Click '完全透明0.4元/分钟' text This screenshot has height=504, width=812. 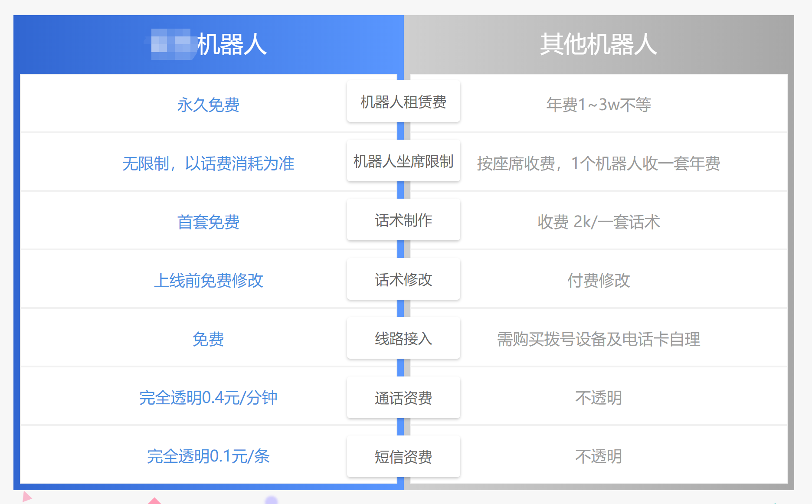pos(208,398)
